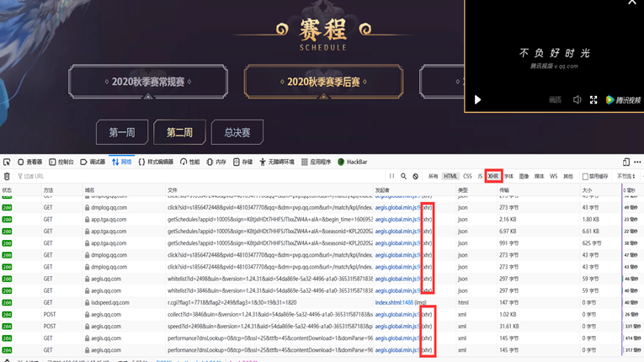Open the HackBar extension panel

click(x=353, y=162)
